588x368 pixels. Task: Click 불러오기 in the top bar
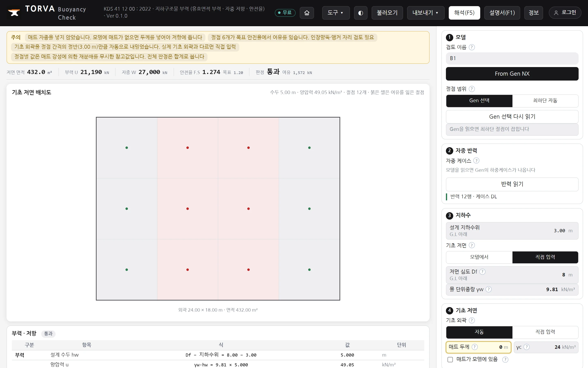387,13
